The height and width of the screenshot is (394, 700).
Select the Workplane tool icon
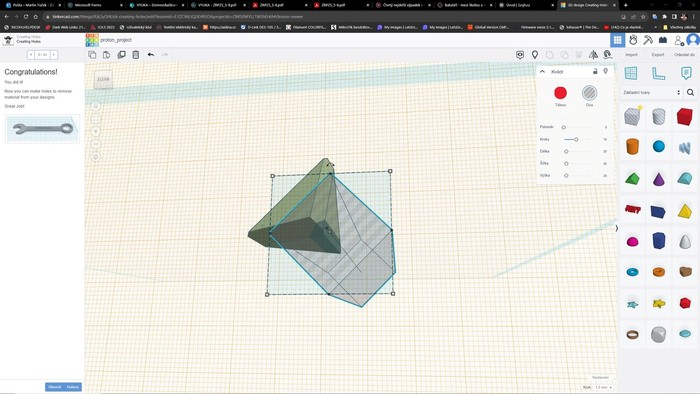tap(631, 73)
